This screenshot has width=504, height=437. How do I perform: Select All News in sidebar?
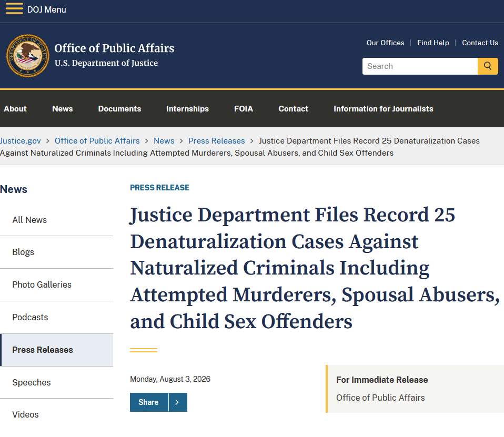tap(57, 220)
